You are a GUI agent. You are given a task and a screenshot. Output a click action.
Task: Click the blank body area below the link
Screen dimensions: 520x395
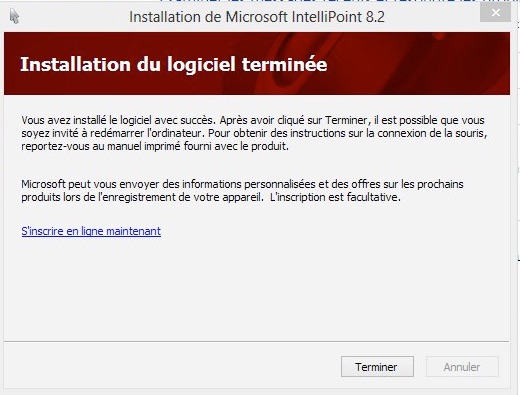[x=257, y=288]
